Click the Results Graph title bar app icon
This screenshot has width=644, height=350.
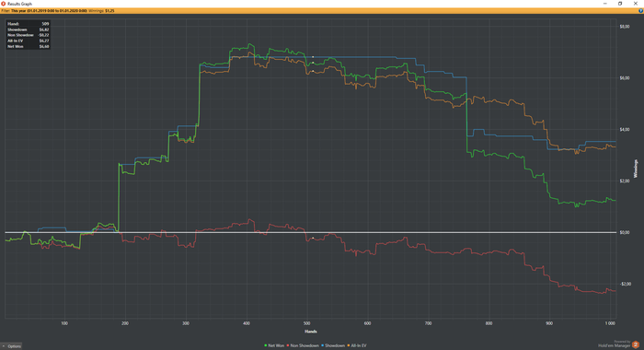pos(4,4)
